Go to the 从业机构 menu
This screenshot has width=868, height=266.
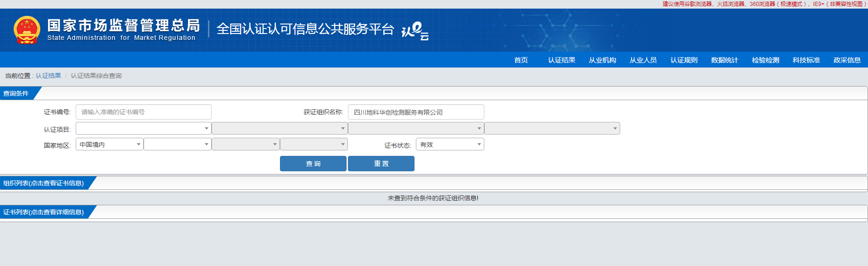pyautogui.click(x=603, y=60)
